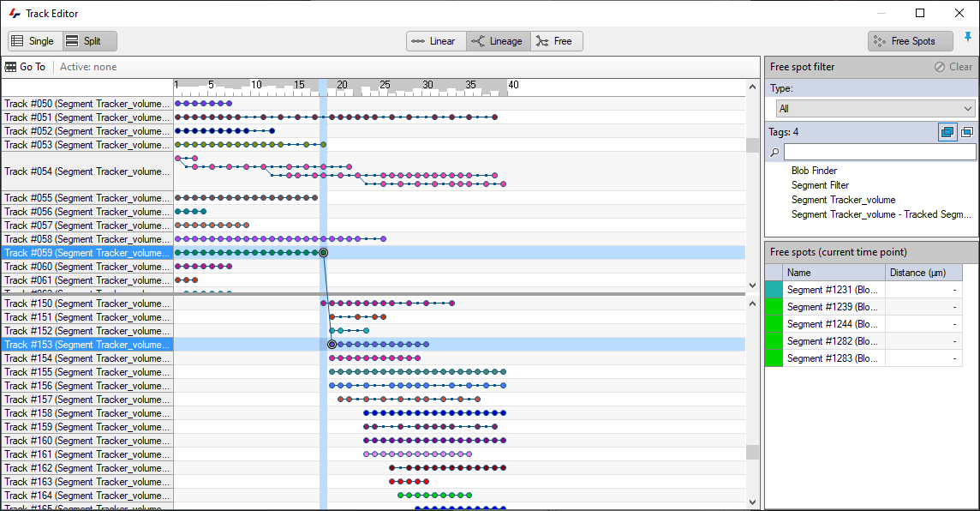Open the Go To navigator

pos(26,66)
